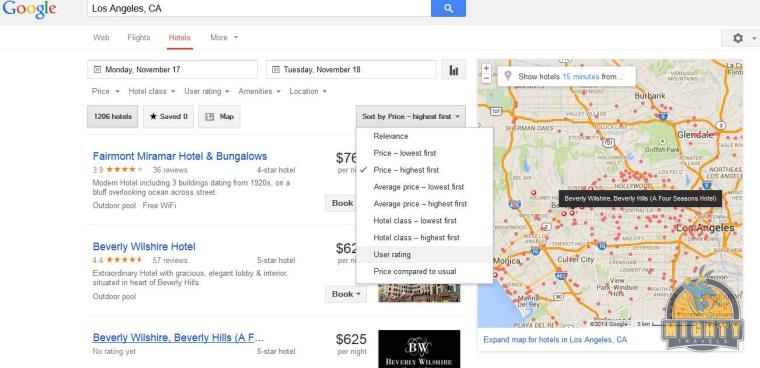Open Beverly Wilshire, Beverly Hills (A F... link

click(x=178, y=338)
